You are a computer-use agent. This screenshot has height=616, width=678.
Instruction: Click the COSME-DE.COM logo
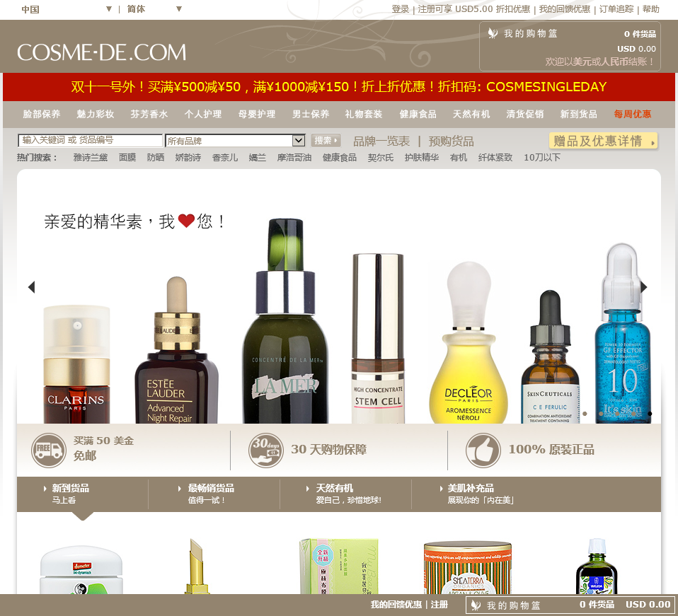point(102,52)
